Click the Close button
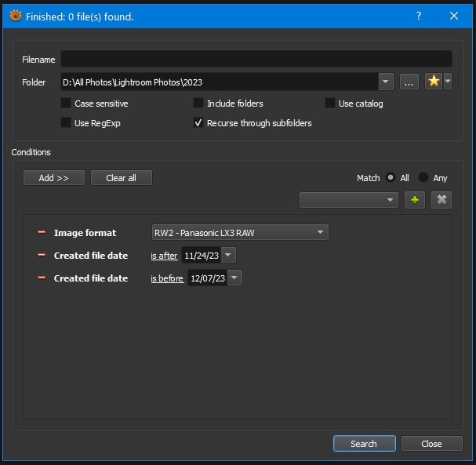Screen dimensions: 476x465 pos(431,444)
